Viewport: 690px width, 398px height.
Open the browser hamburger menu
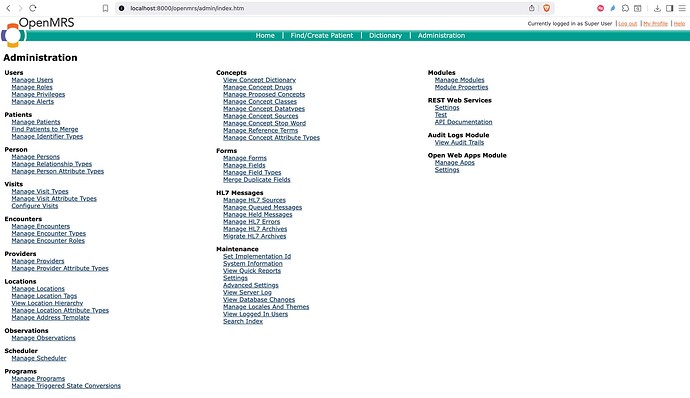(682, 8)
